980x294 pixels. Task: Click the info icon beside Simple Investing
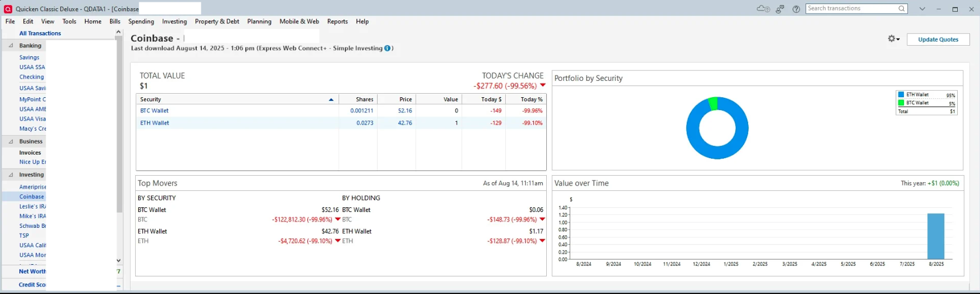coord(388,48)
